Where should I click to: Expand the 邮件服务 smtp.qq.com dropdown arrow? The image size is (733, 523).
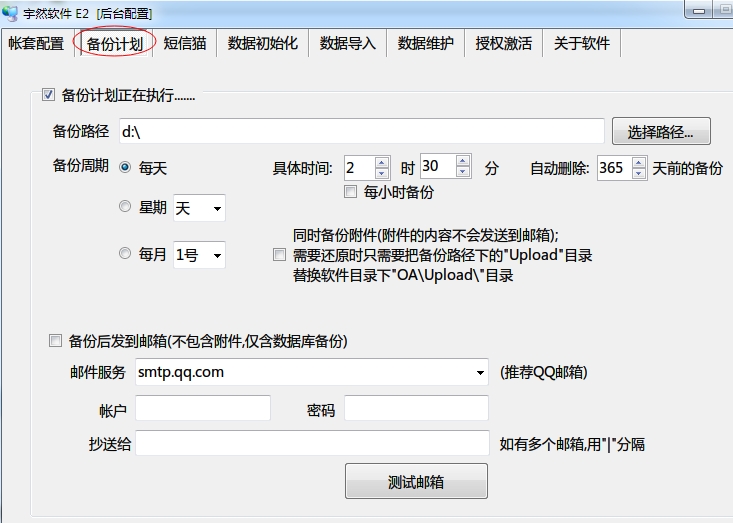click(480, 373)
